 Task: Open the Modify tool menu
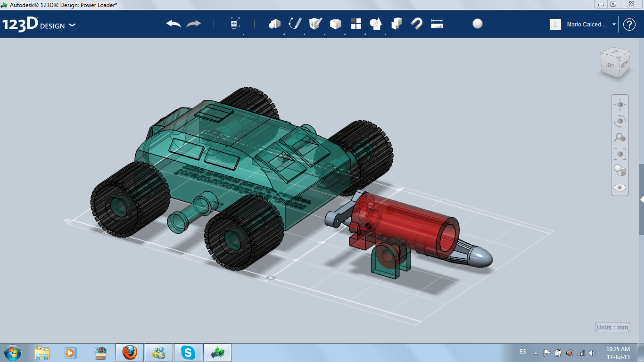tap(336, 24)
